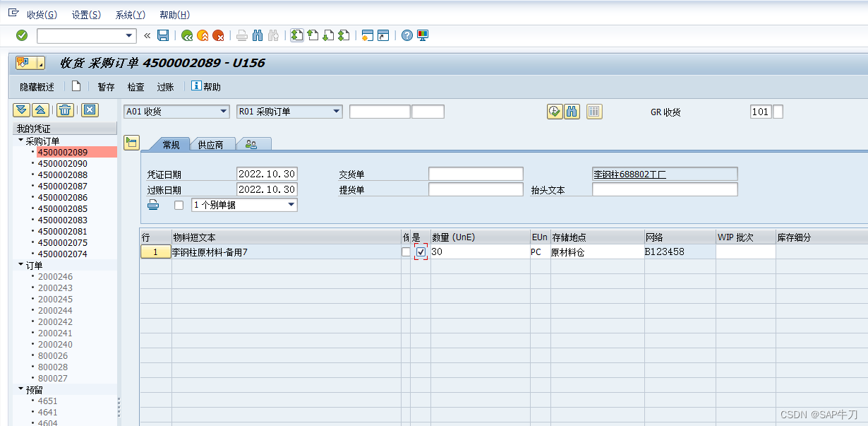Switch to the partner people icon tab

point(251,144)
